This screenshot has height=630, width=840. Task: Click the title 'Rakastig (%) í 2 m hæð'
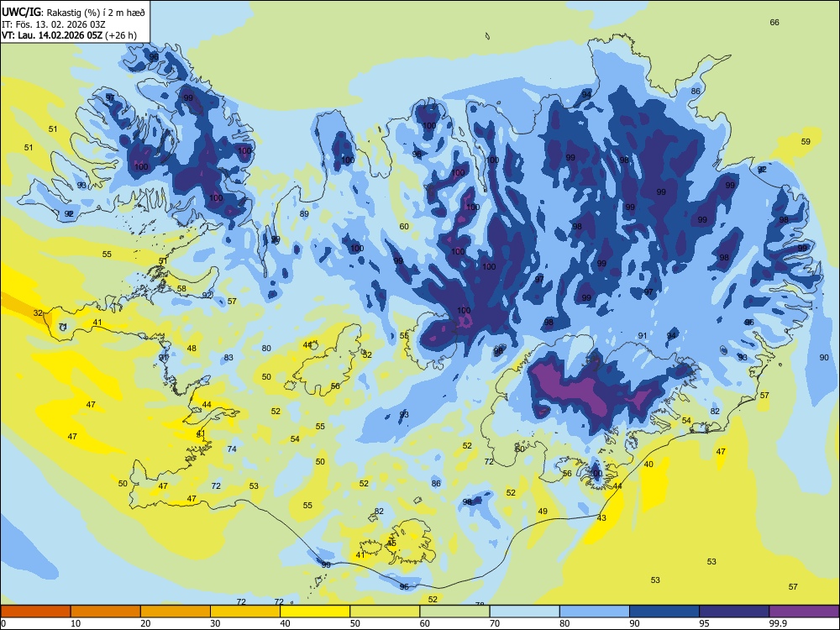(96, 12)
